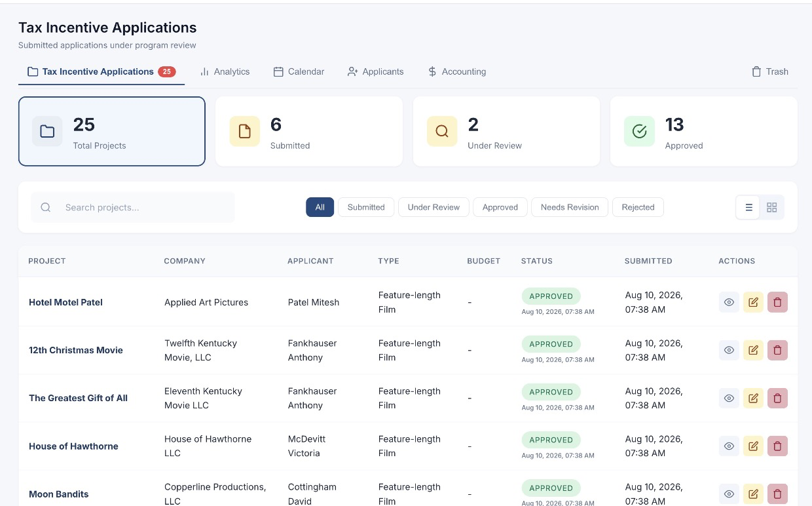Open the House of Hawthorne project name
The width and height of the screenshot is (812, 506).
[73, 446]
